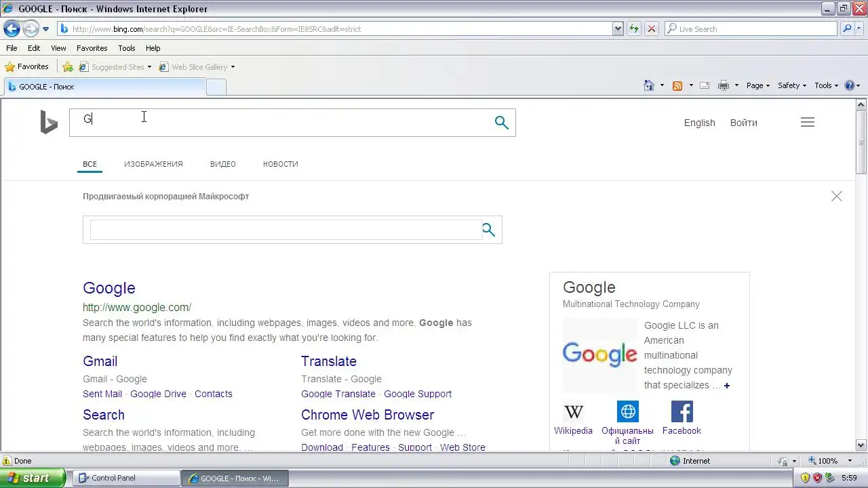The image size is (868, 488).
Task: Click the Home page icon
Action: [x=649, y=85]
